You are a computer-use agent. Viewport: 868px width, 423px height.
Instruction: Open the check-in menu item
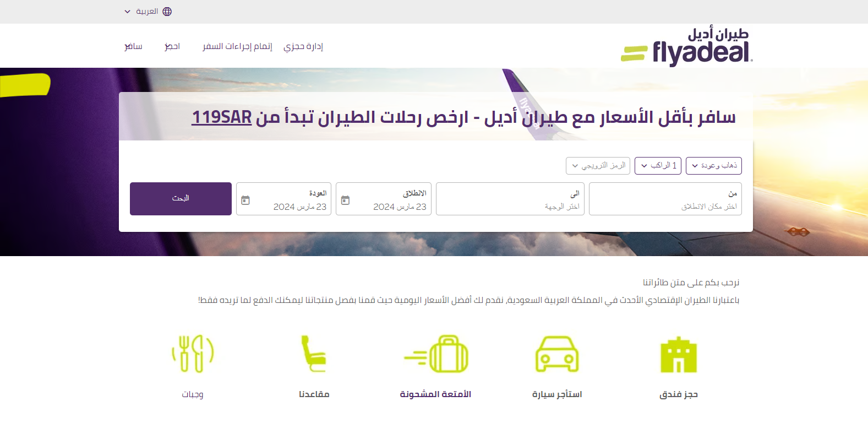(x=237, y=46)
